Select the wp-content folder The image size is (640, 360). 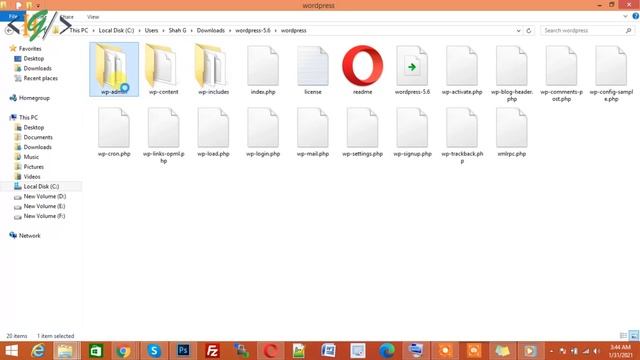pos(163,69)
